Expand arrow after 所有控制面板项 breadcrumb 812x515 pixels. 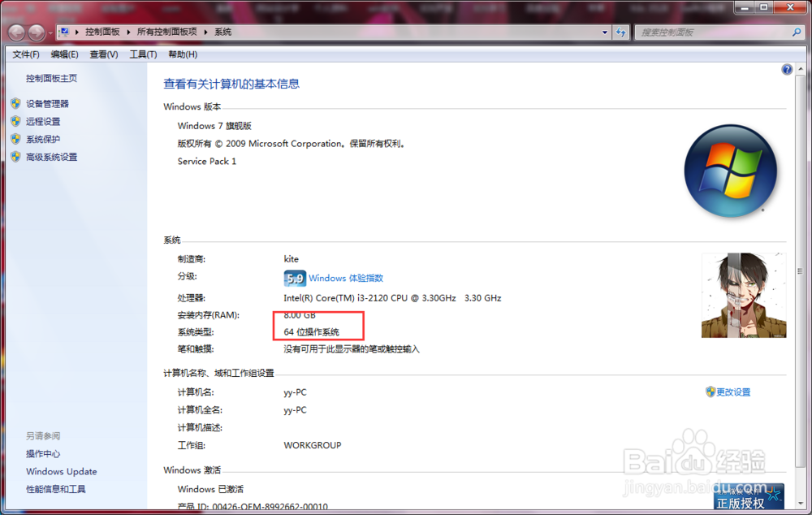click(205, 32)
